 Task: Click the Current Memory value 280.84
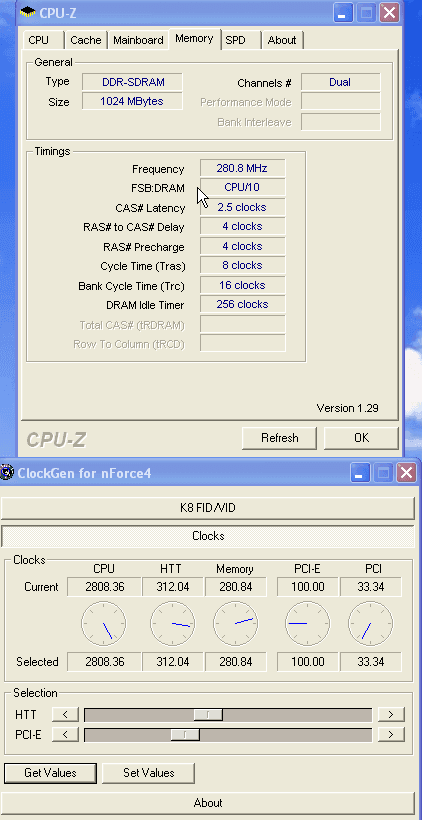coord(236,587)
